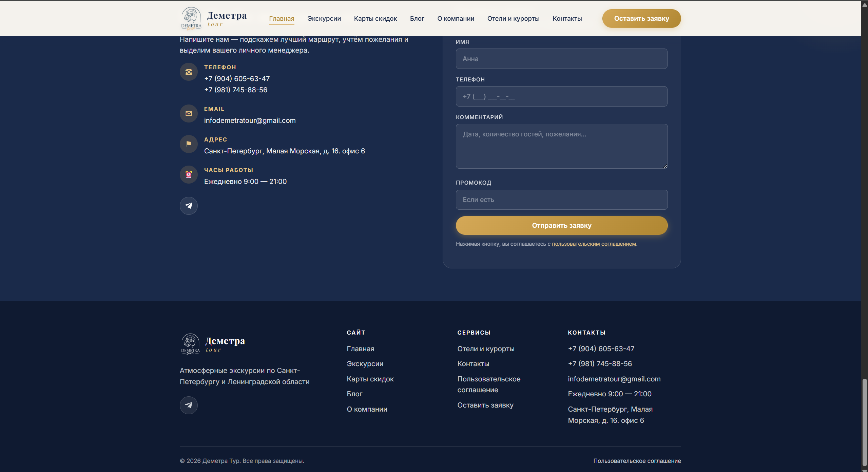Click the Малая Морская address text in contacts

coord(284,151)
